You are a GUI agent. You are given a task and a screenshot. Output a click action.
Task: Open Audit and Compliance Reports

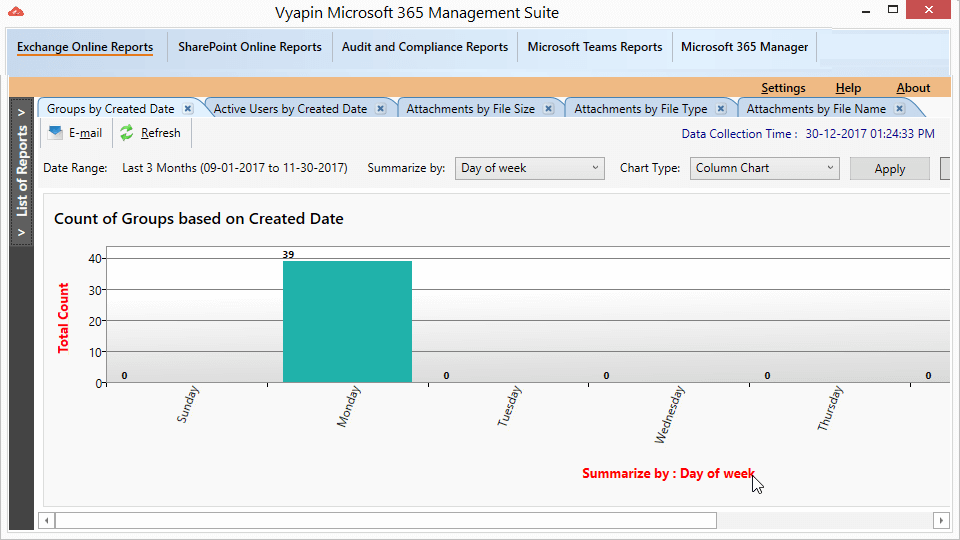(x=425, y=47)
